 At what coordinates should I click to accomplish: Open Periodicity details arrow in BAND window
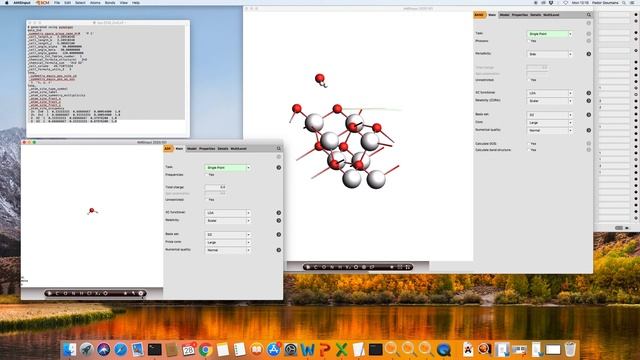tap(589, 54)
